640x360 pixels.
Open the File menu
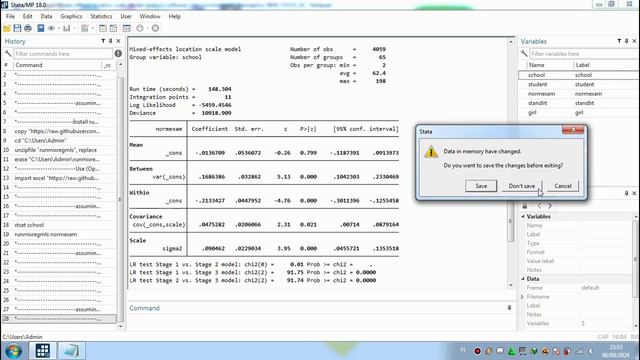[x=10, y=16]
